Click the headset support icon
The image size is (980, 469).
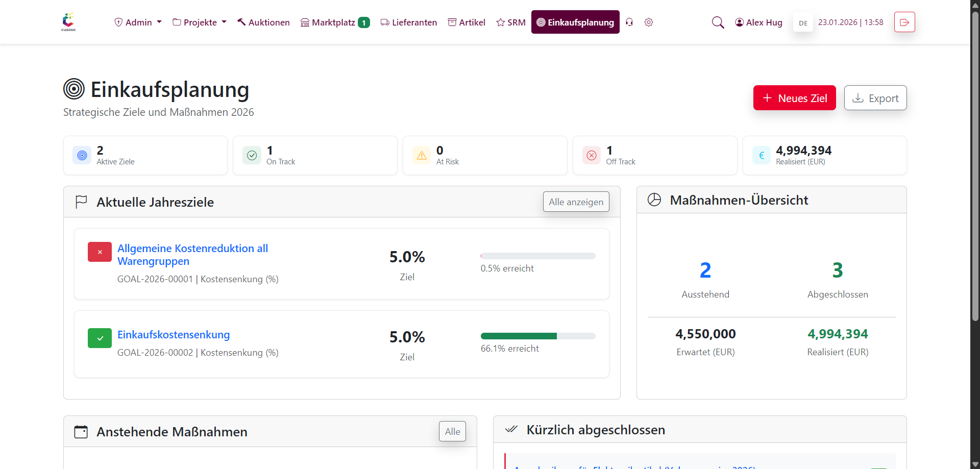tap(629, 22)
